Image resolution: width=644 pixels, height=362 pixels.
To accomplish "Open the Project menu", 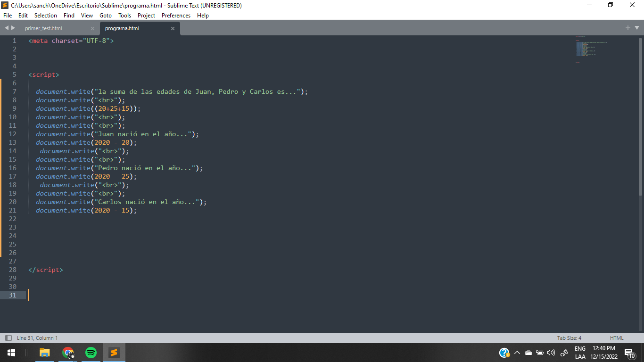I will pos(147,16).
